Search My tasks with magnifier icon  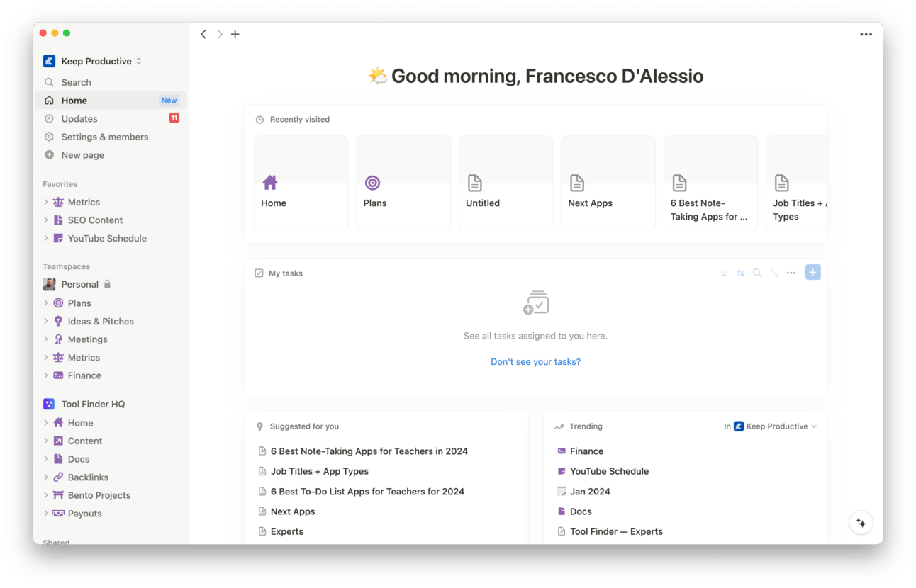[x=757, y=273]
